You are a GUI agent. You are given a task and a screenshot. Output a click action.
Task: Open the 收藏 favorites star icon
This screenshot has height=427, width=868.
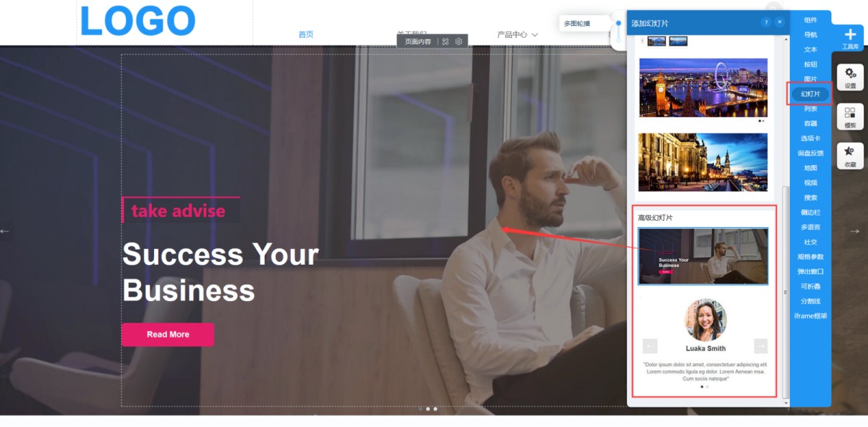tap(850, 156)
